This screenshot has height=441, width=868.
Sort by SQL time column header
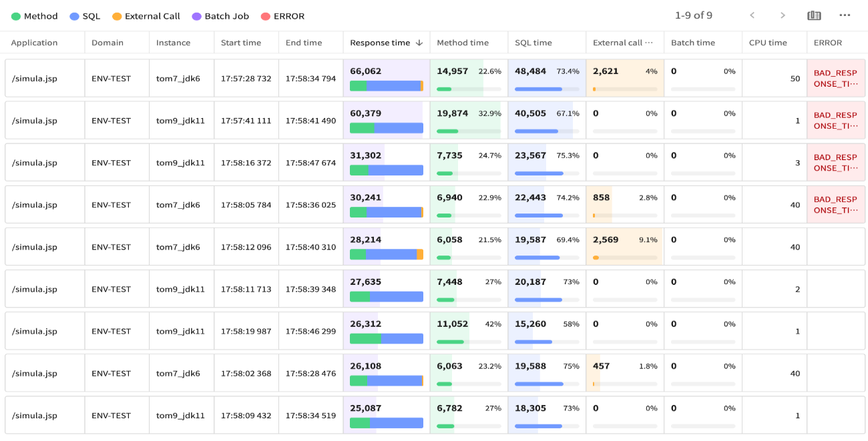pos(533,43)
